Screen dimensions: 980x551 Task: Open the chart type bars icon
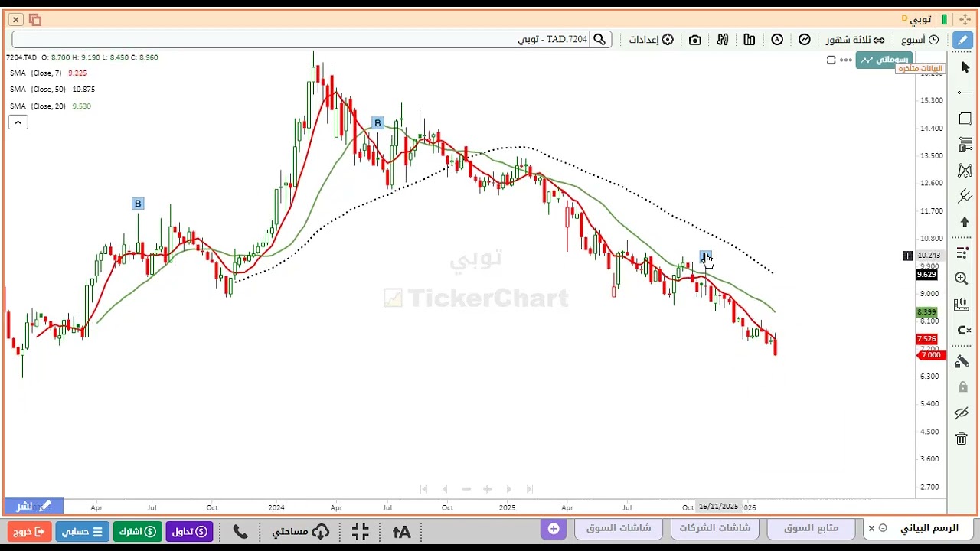pyautogui.click(x=750, y=40)
